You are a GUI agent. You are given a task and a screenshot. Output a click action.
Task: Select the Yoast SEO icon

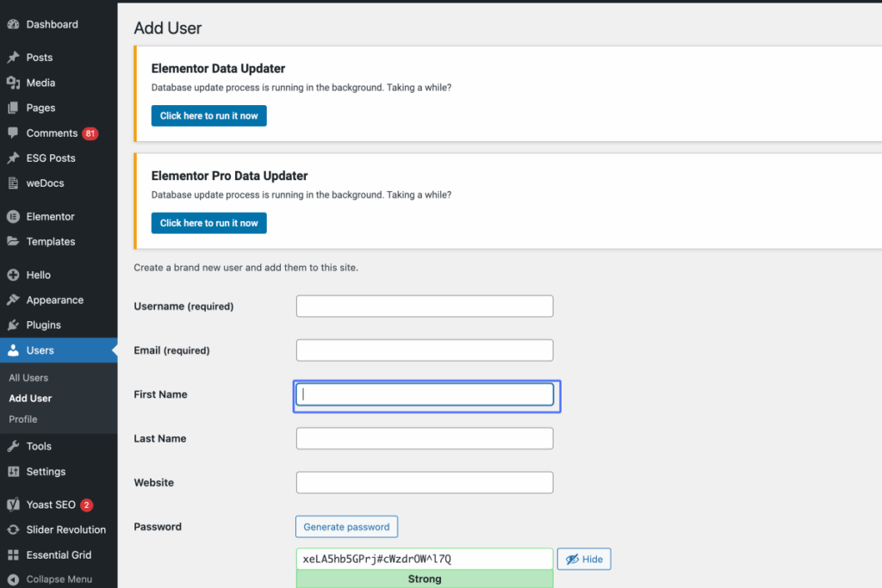click(x=14, y=504)
